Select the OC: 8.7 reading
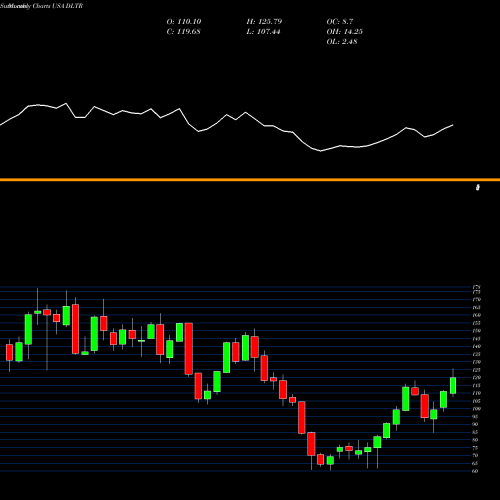Viewport: 500px width, 500px height. (340, 21)
